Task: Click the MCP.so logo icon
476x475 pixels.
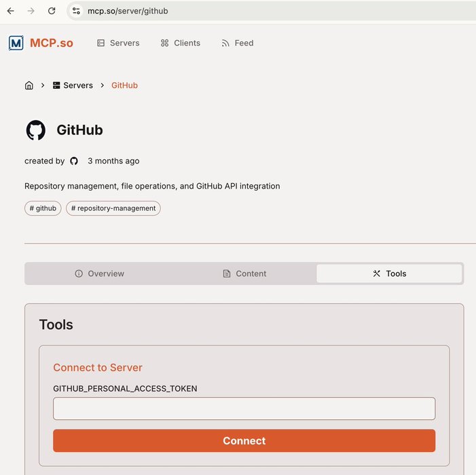Action: coord(16,43)
